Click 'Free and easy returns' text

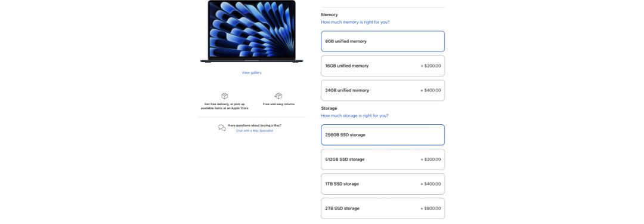[x=279, y=104]
